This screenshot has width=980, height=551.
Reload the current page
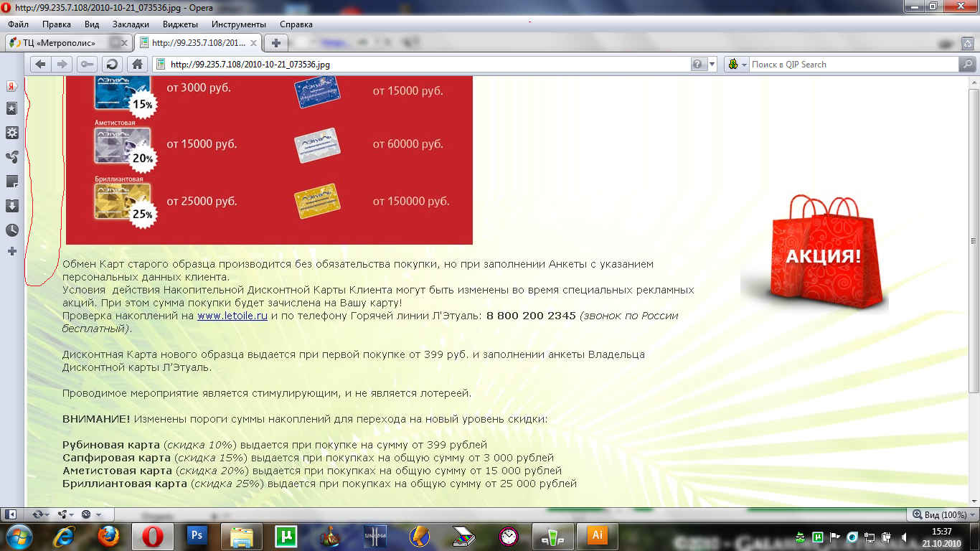[111, 64]
